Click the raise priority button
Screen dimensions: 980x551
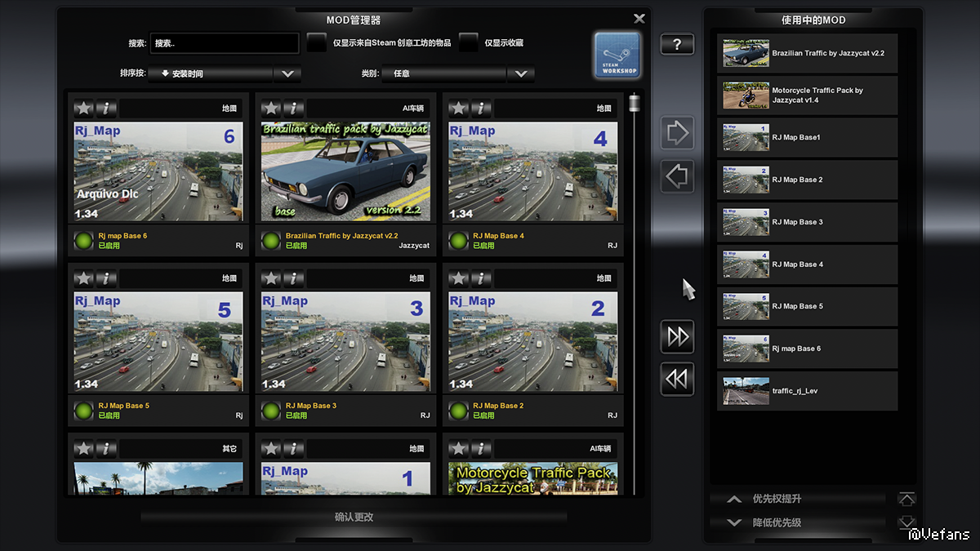pos(797,499)
